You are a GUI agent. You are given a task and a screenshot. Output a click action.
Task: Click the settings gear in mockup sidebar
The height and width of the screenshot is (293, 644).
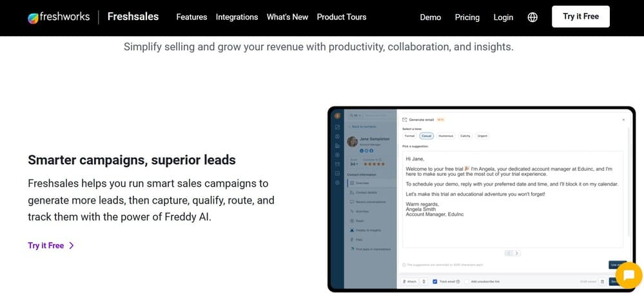pyautogui.click(x=337, y=183)
